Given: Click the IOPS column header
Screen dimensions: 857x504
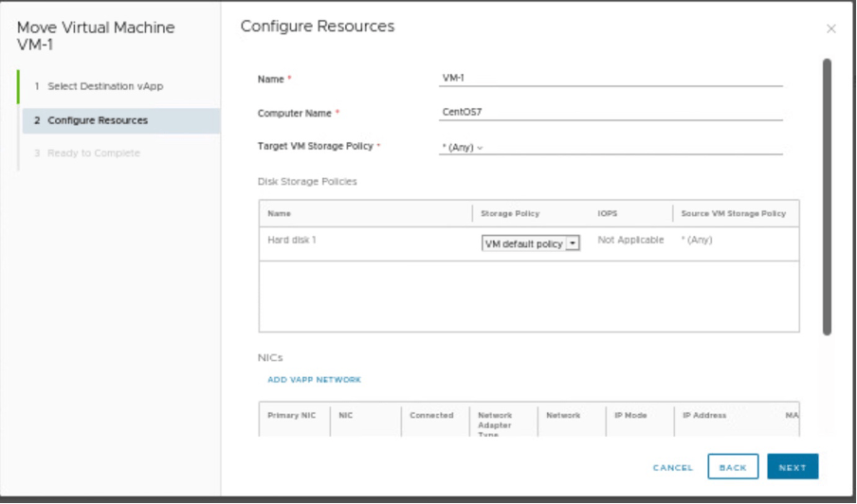Looking at the screenshot, I should click(x=608, y=213).
